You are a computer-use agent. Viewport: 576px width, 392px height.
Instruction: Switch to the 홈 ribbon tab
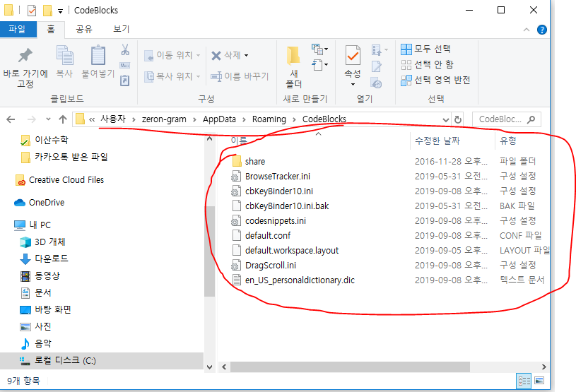(x=51, y=29)
